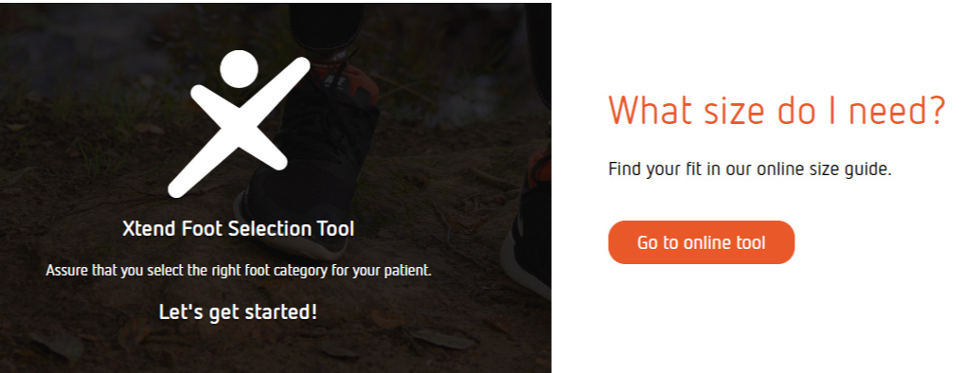Viewport: 980px width, 373px height.
Task: Click the What size do I need? heading
Action: pyautogui.click(x=776, y=110)
